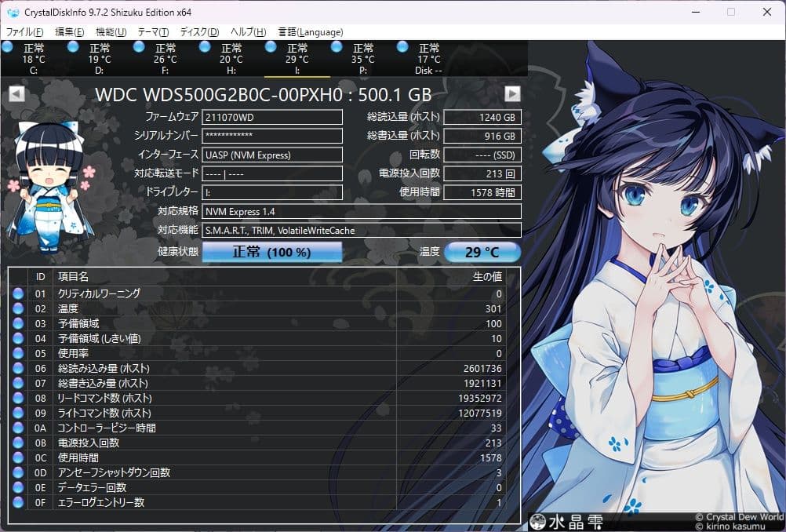Click status orb for 0A コントローラービジー時間
786x532 pixels.
pos(18,428)
